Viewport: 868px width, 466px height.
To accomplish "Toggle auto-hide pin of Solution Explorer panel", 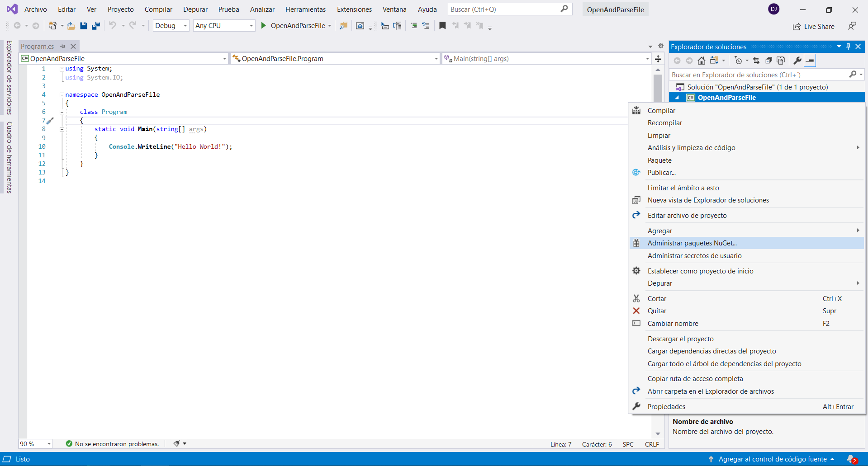I will coord(848,47).
